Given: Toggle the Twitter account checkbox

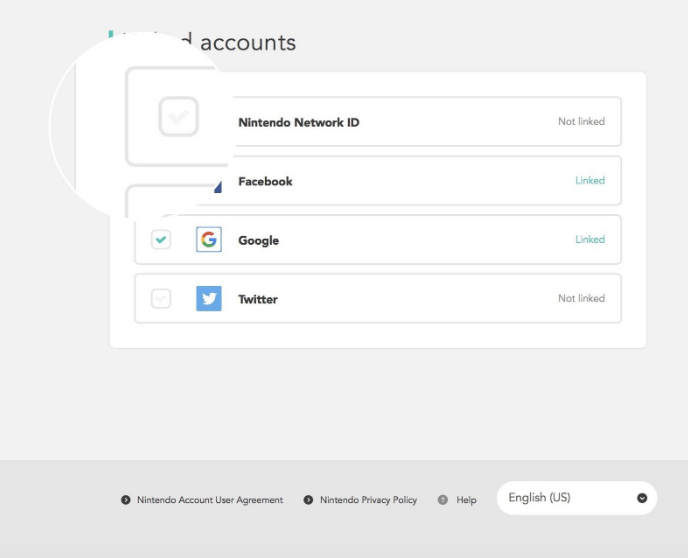Looking at the screenshot, I should click(161, 299).
